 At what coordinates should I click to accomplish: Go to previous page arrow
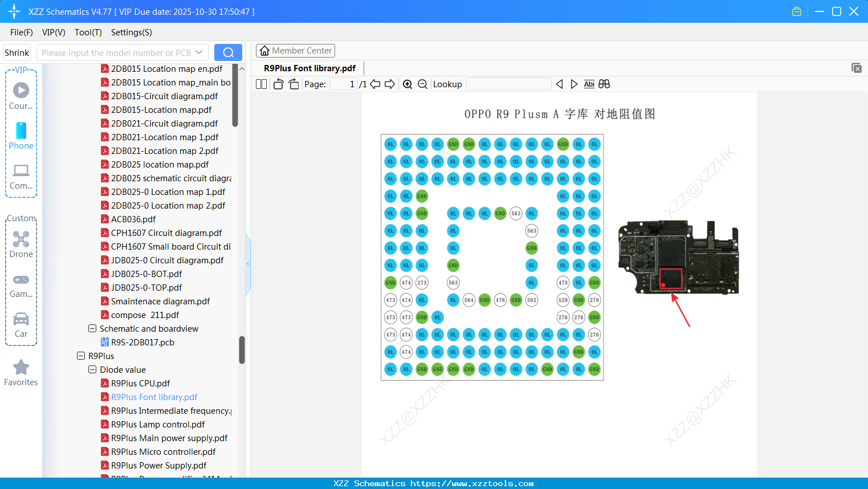tap(375, 84)
